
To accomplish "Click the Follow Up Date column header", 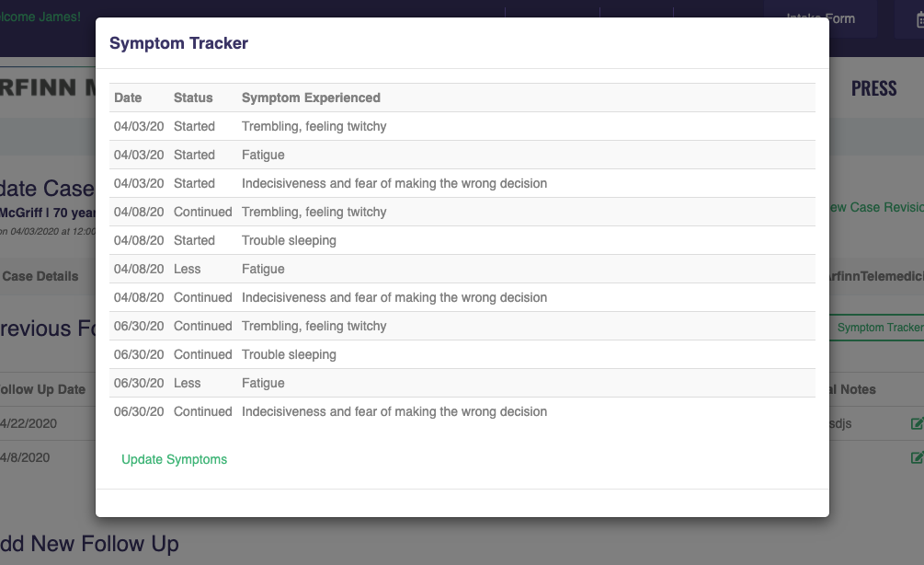I will (42, 389).
